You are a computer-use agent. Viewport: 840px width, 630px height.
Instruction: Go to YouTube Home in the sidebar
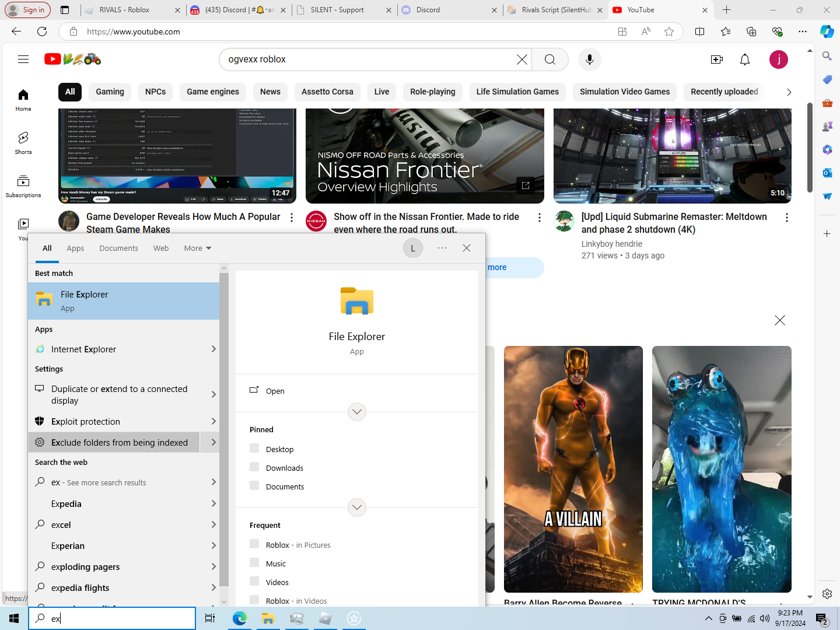click(23, 100)
